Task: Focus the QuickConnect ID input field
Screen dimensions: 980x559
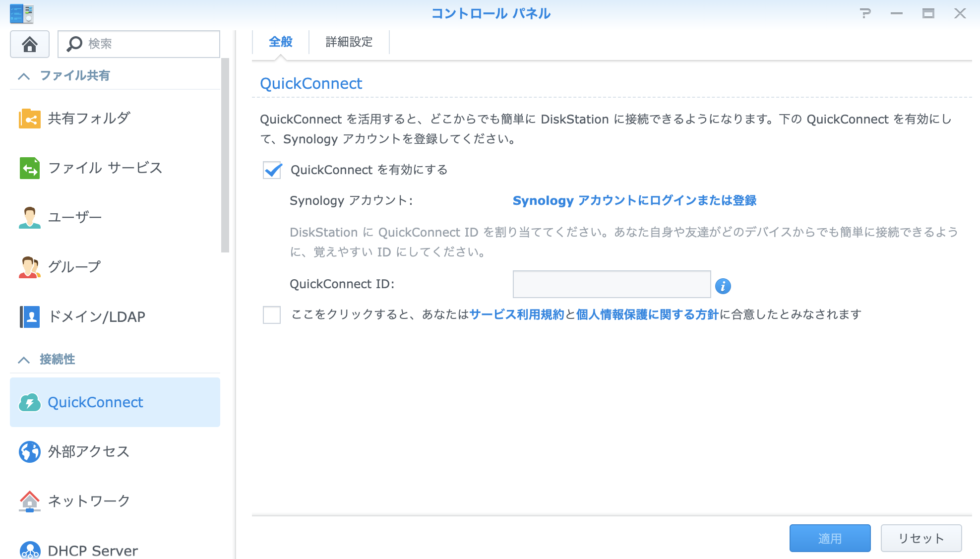Action: point(612,284)
